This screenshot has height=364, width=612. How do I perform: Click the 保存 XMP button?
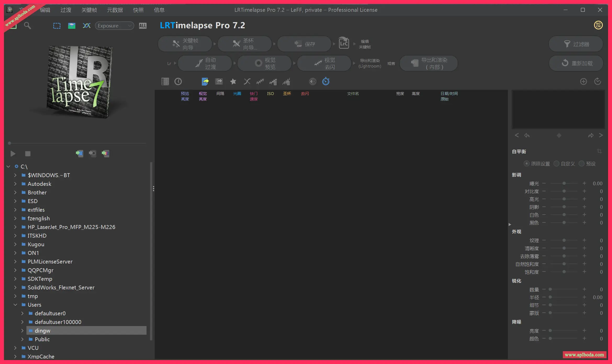click(304, 44)
